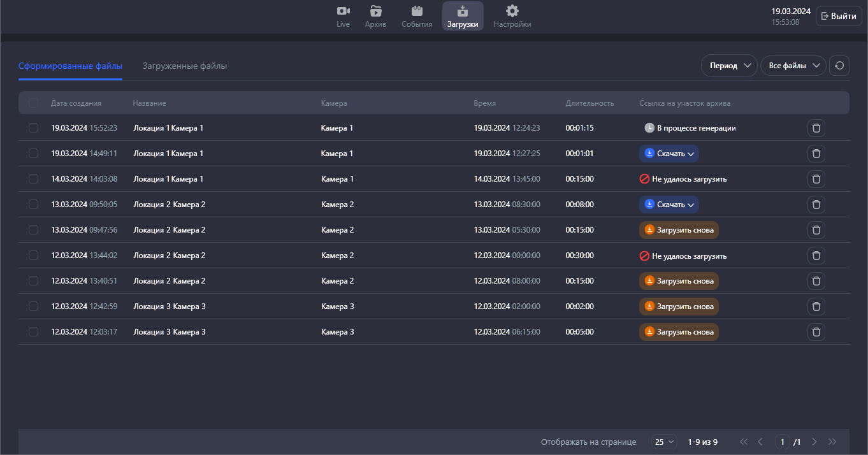
Task: Click the page number input field
Action: coord(782,442)
